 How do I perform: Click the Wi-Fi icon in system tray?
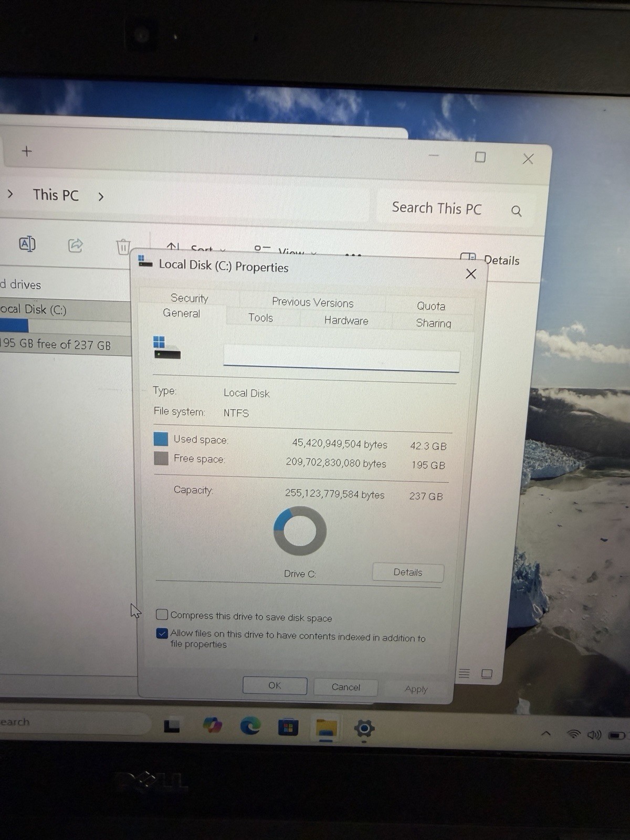[x=574, y=734]
